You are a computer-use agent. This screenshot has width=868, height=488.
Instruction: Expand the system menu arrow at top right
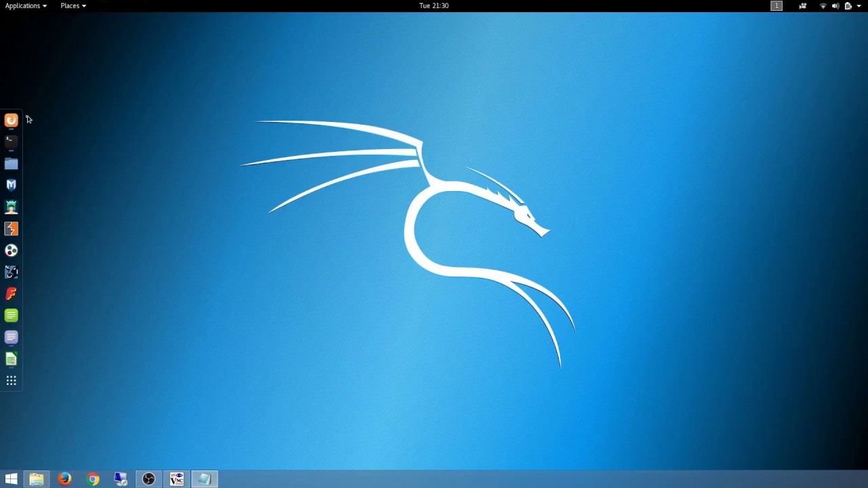click(x=859, y=5)
